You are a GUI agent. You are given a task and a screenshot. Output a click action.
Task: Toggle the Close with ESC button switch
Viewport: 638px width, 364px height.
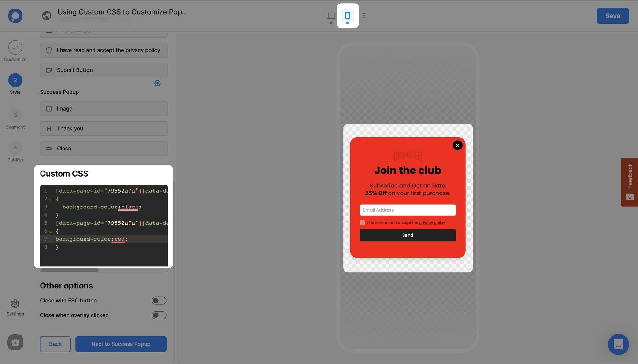[x=159, y=300]
